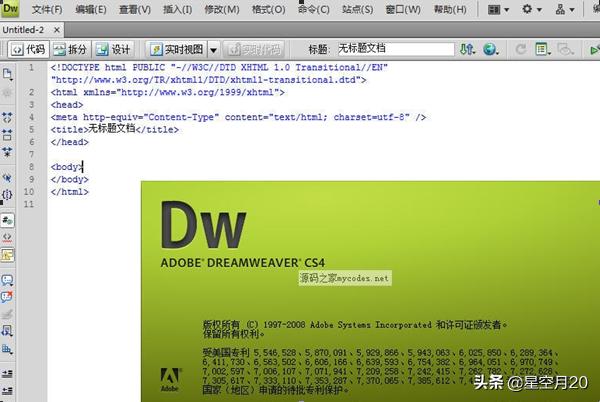Click the expand all icon
This screenshot has width=600, height=402.
7,152
